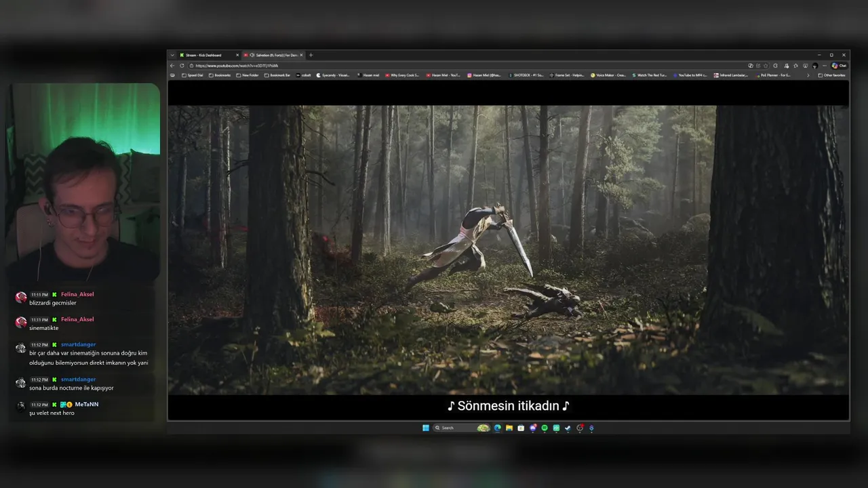Open browser extensions icon in toolbar
This screenshot has width=868, height=488.
click(x=775, y=66)
